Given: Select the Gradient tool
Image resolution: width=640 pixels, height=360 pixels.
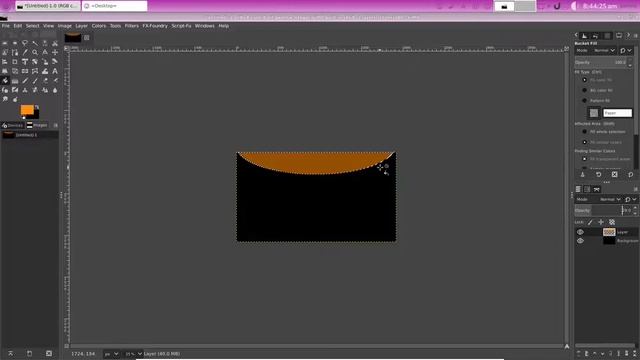Looking at the screenshot, I should coord(15,81).
